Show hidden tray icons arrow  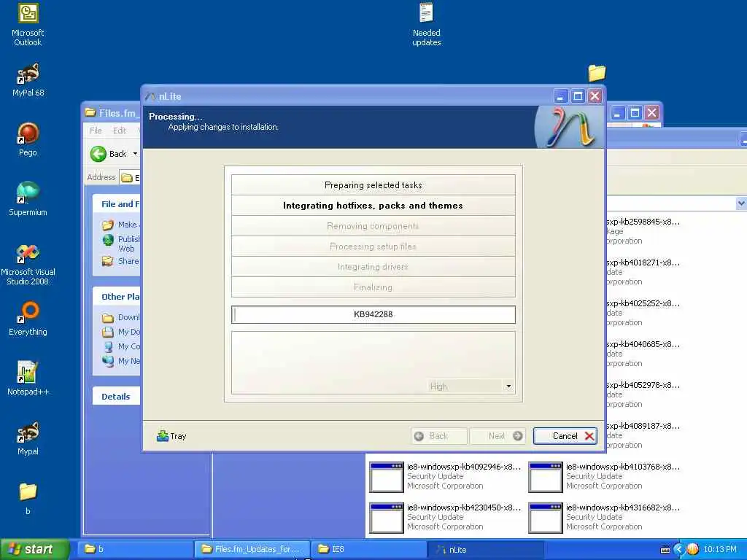point(679,550)
